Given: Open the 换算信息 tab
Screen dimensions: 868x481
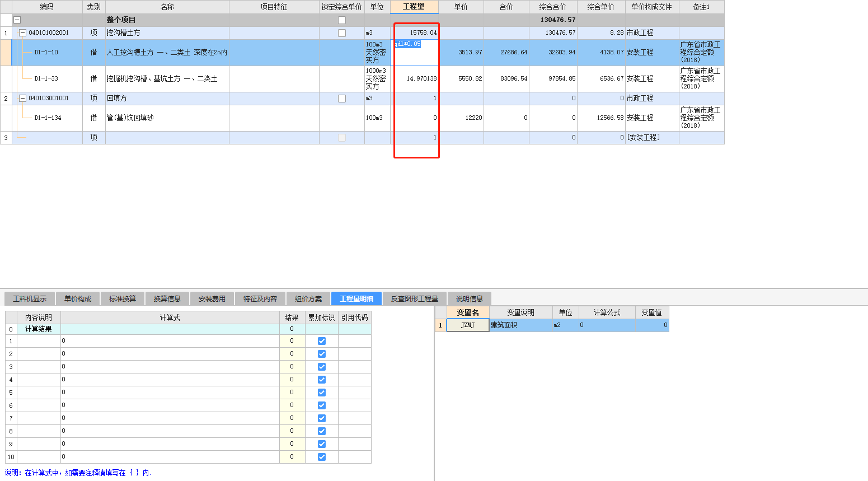Looking at the screenshot, I should [x=167, y=298].
